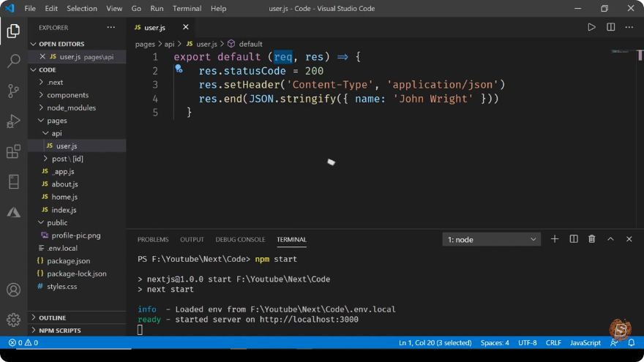The width and height of the screenshot is (644, 362).
Task: Open the Manage gear icon
Action: (x=14, y=320)
